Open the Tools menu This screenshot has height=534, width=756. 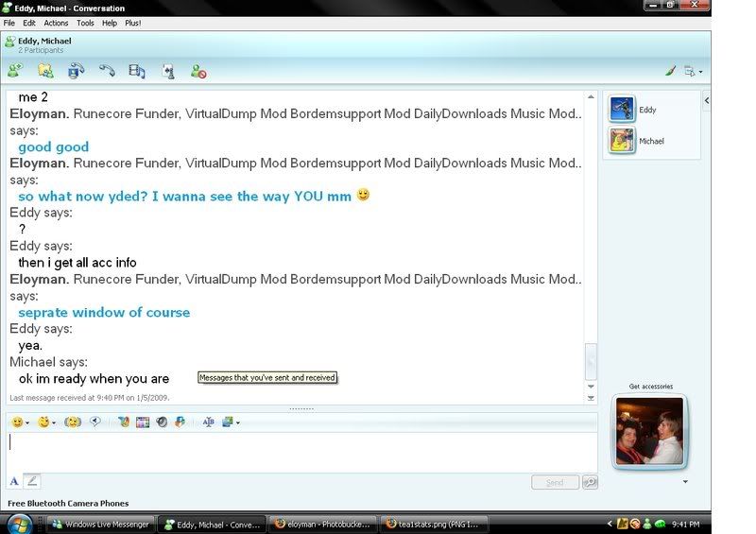click(85, 23)
